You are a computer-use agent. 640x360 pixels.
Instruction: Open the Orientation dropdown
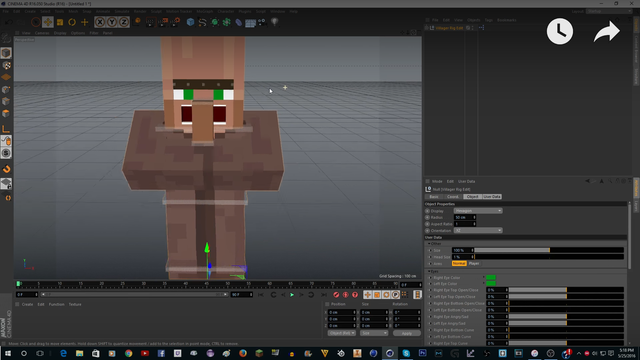click(x=478, y=231)
